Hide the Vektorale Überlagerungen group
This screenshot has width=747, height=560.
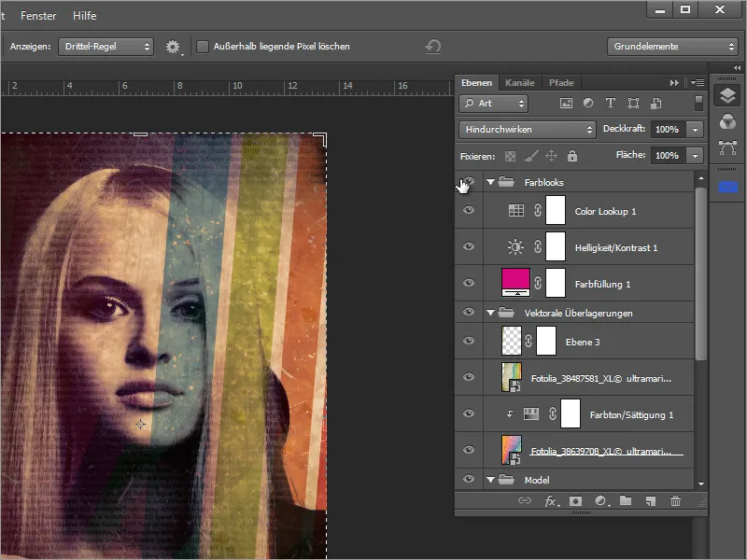pos(469,312)
